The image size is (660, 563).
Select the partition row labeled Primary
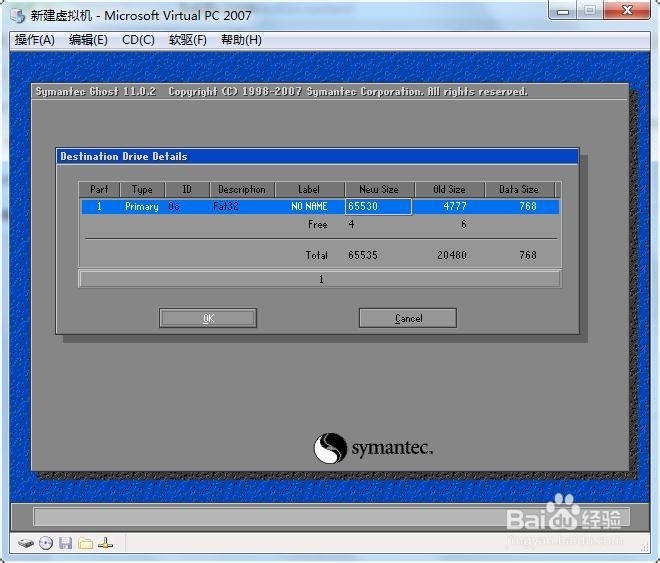(x=320, y=207)
